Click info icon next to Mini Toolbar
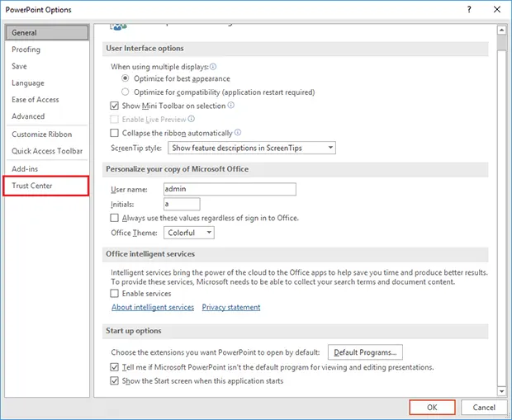The width and height of the screenshot is (512, 420). [x=231, y=105]
